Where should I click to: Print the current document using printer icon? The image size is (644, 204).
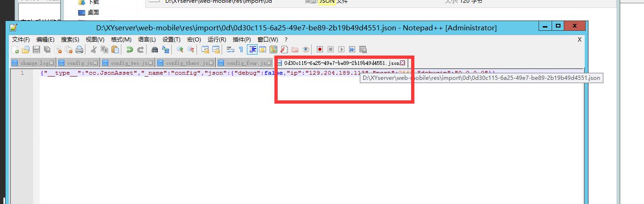(79, 49)
